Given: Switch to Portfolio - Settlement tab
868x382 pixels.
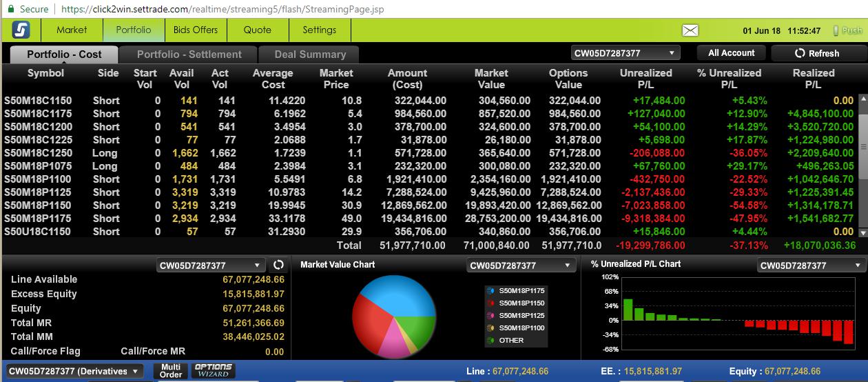Looking at the screenshot, I should pyautogui.click(x=189, y=54).
